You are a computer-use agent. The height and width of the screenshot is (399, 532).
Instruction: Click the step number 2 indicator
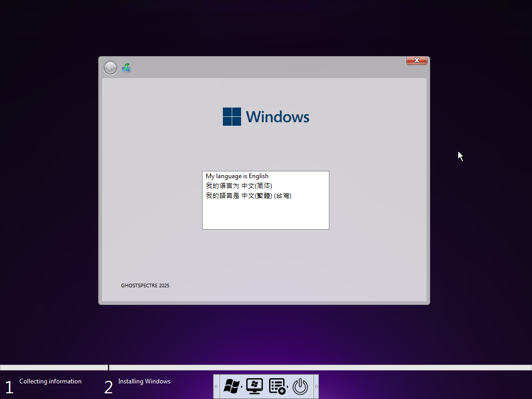(108, 386)
